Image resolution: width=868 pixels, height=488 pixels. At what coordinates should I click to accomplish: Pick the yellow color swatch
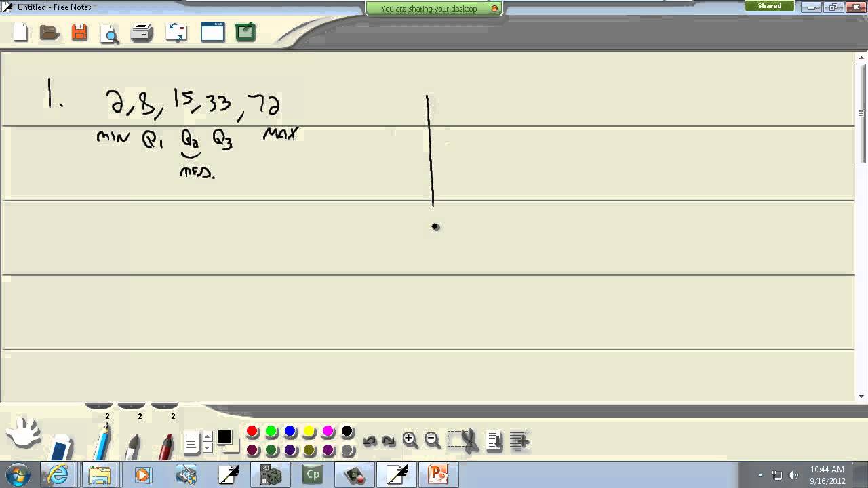[309, 431]
